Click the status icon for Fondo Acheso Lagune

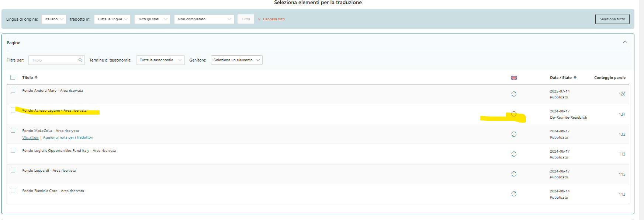[514, 114]
